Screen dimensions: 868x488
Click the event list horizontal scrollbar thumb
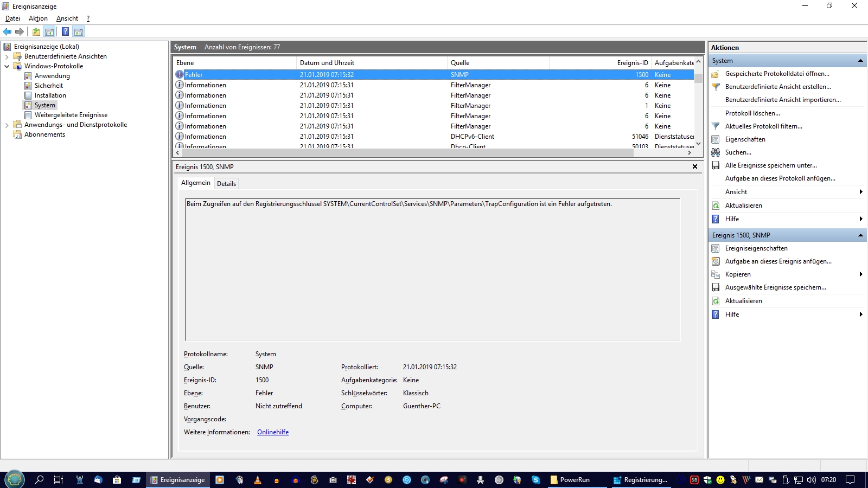click(x=407, y=153)
